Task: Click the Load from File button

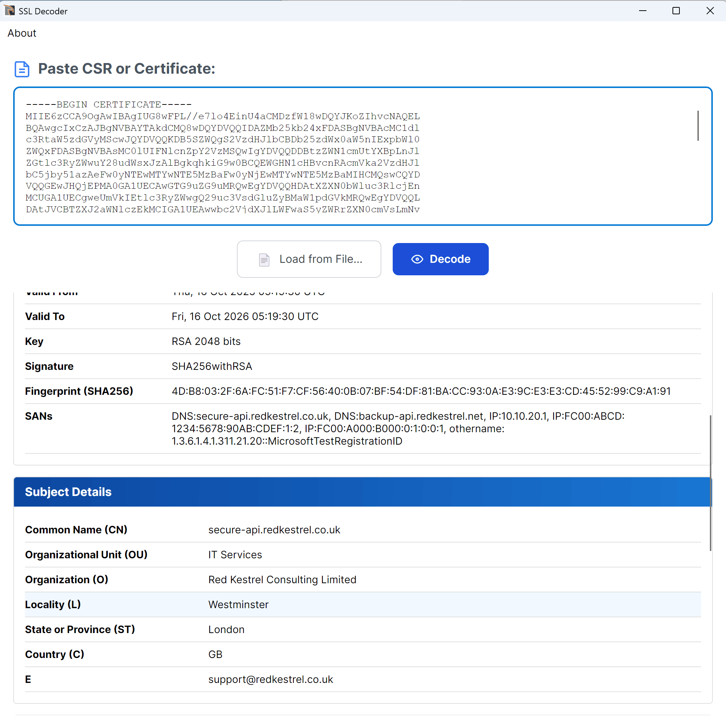Action: [x=309, y=259]
